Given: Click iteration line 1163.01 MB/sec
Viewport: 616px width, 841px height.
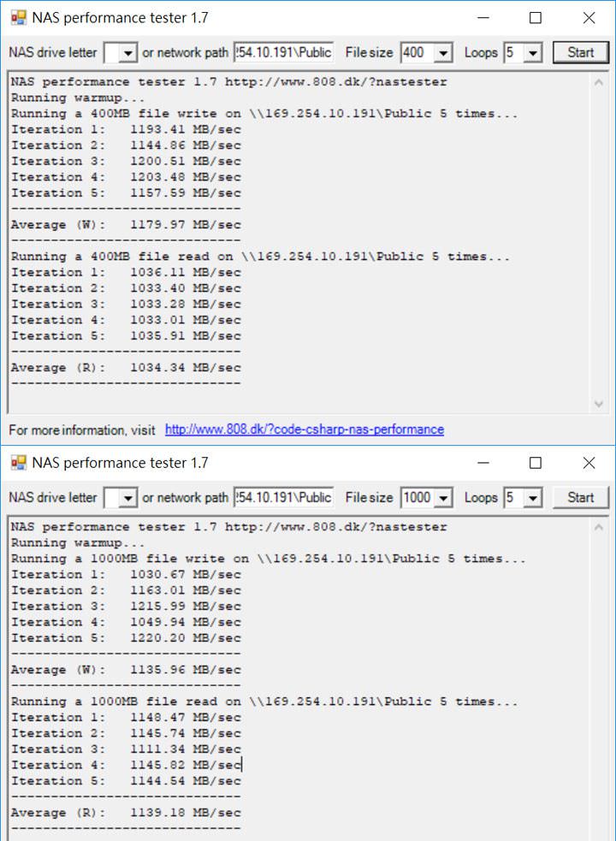Looking at the screenshot, I should pyautogui.click(x=126, y=590).
